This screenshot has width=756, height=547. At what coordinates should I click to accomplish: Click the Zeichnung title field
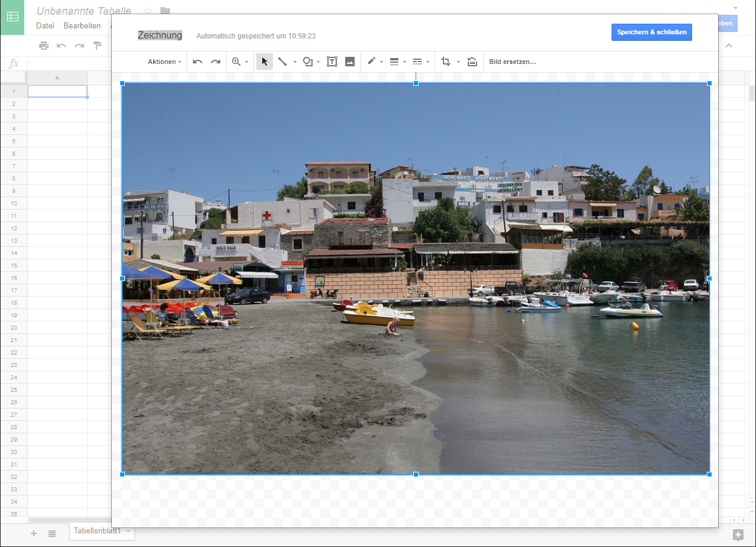(160, 36)
